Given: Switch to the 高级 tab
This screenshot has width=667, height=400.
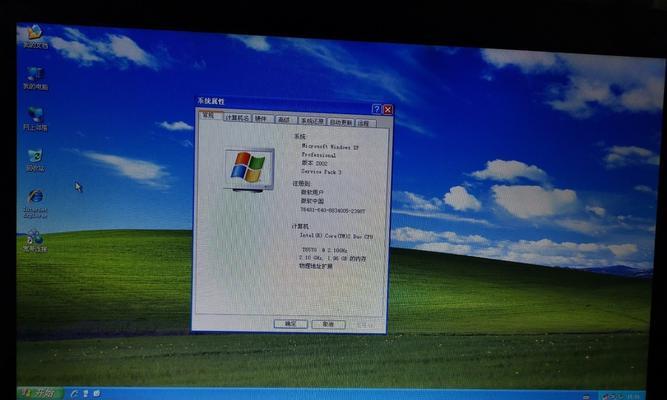Looking at the screenshot, I should point(285,120).
